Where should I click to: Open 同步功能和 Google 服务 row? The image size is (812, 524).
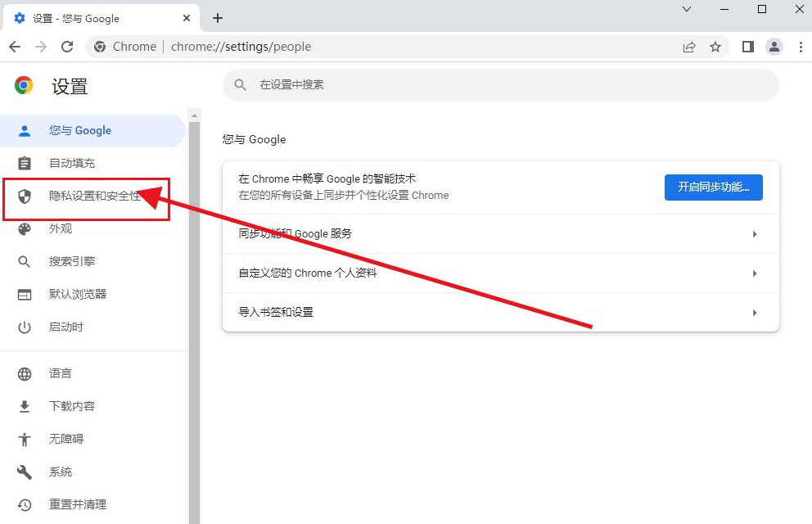(x=501, y=234)
